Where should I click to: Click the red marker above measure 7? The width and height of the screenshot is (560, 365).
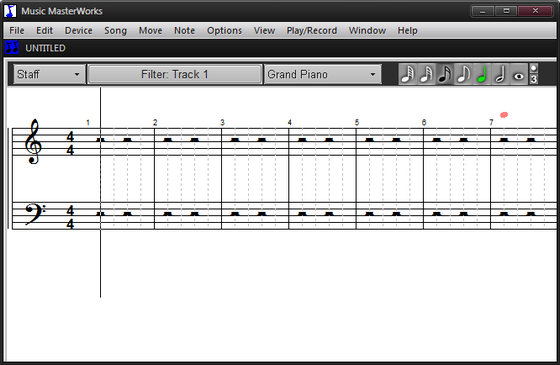tap(504, 115)
